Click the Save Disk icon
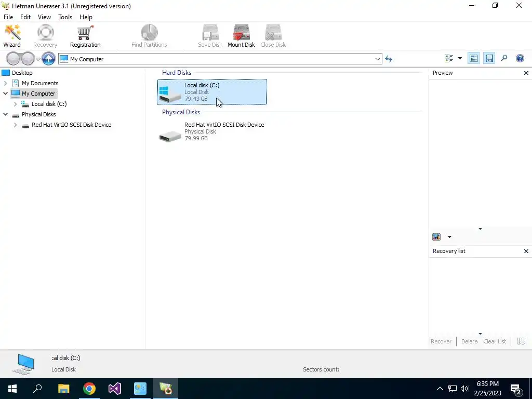Screen dimensions: 532x399 point(210,36)
